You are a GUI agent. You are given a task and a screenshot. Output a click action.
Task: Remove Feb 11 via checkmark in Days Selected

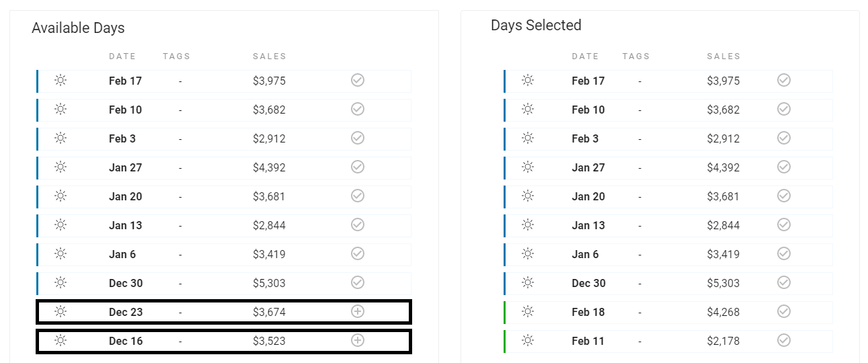(784, 340)
